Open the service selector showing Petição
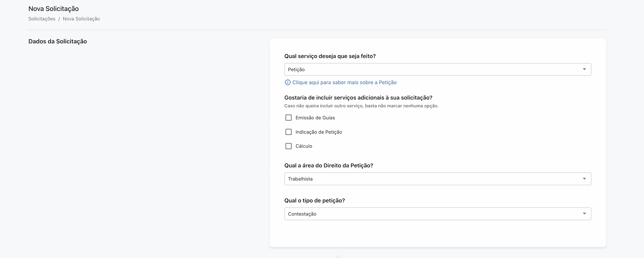 coord(437,69)
